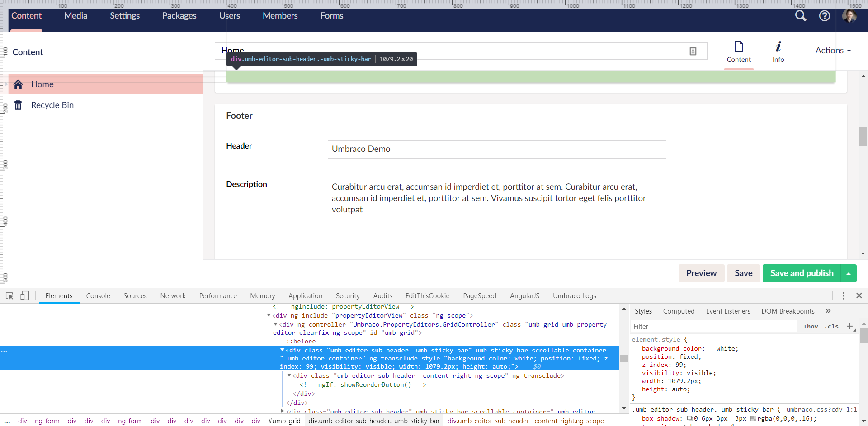Toggle element classes with .cls button
The width and height of the screenshot is (868, 426).
click(x=832, y=326)
